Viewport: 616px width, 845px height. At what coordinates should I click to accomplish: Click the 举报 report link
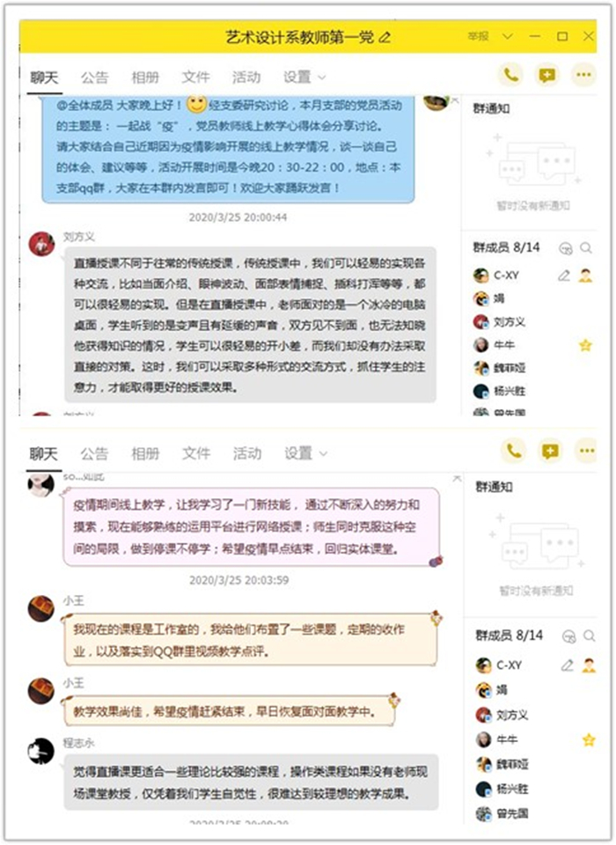point(478,36)
